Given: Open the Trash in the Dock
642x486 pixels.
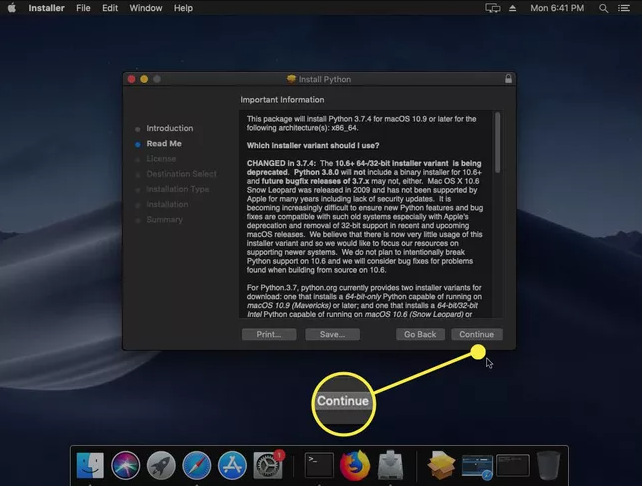Looking at the screenshot, I should pyautogui.click(x=548, y=465).
